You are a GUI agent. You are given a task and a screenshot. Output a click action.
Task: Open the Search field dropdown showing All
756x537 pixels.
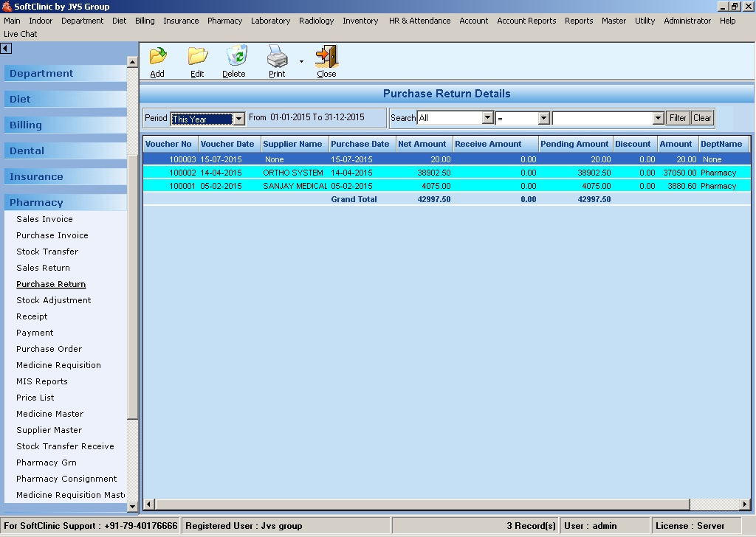click(487, 118)
